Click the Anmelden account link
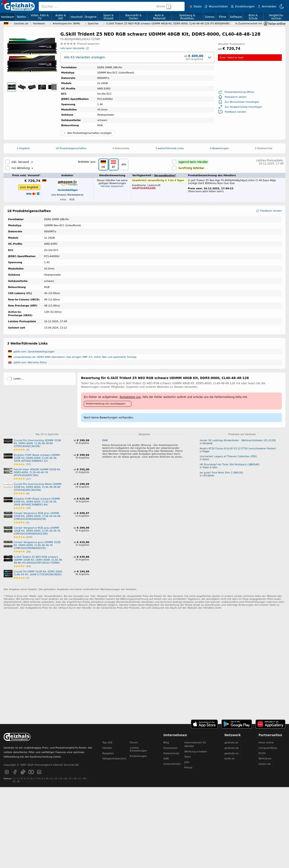The width and height of the screenshot is (289, 868). (x=267, y=6)
